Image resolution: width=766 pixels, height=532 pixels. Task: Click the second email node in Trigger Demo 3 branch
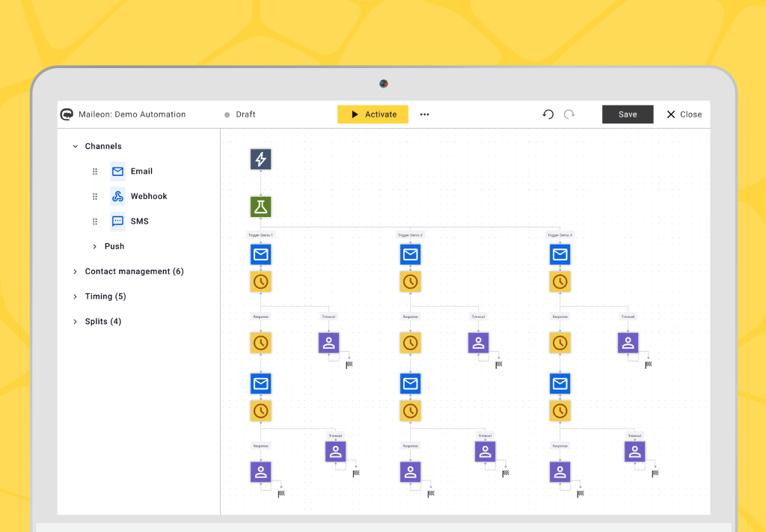[x=560, y=384]
